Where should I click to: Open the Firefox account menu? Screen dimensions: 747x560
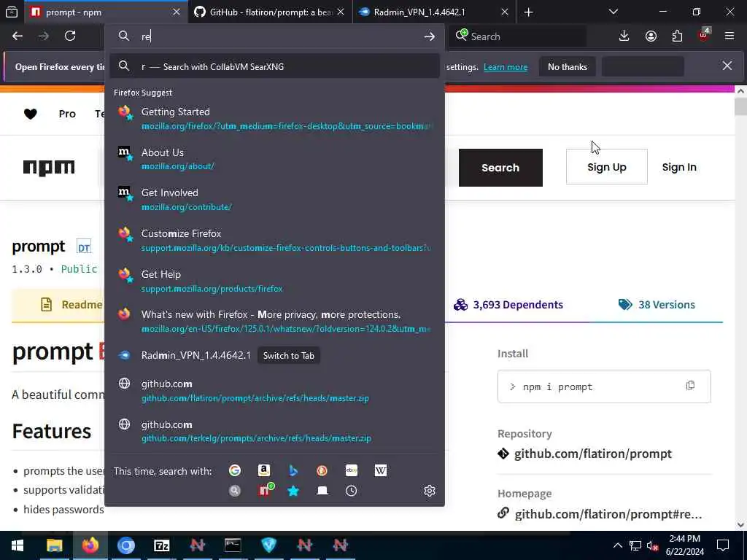(x=651, y=36)
